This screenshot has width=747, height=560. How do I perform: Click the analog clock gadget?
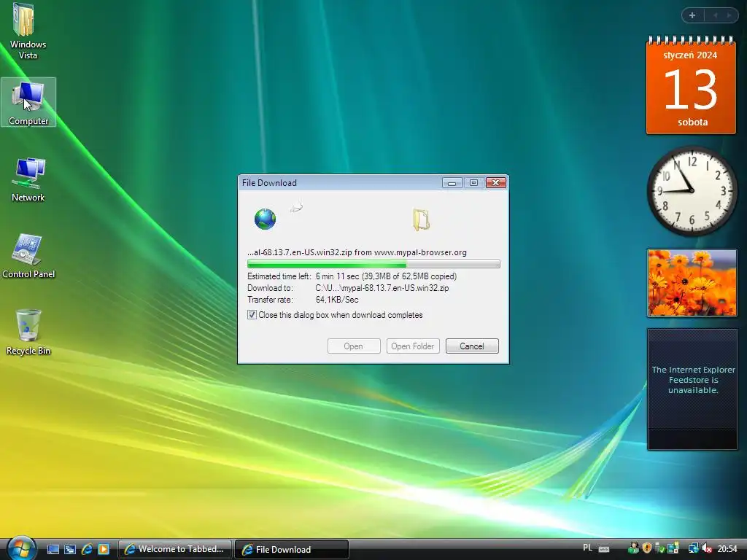[x=692, y=191]
